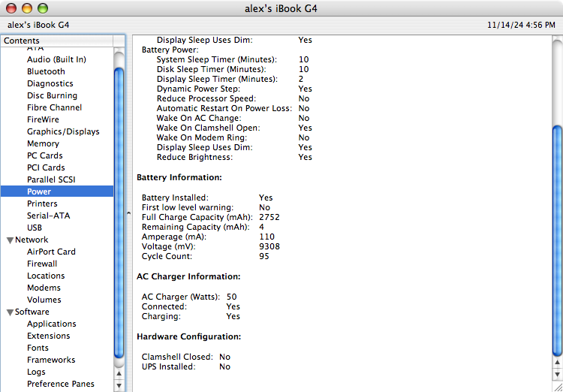Click the detail pane's blue scroll thumb
563x392 pixels.
557,241
